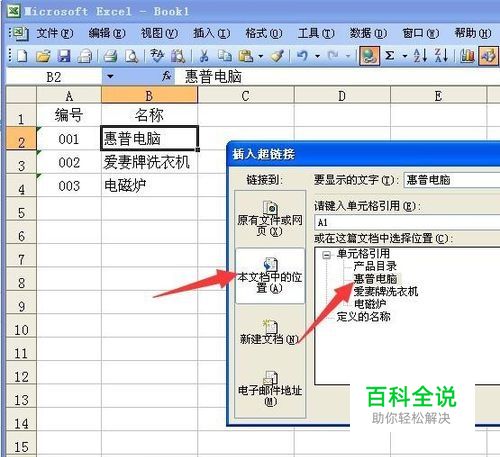The image size is (500, 457).
Task: Select 爱妻牌洗衣机 in the location tree
Action: point(386,291)
